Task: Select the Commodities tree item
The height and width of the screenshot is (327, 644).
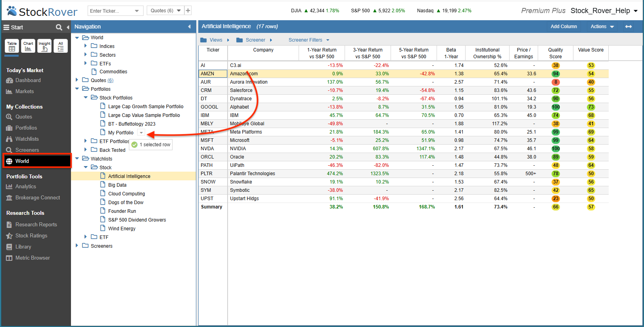Action: tap(113, 72)
